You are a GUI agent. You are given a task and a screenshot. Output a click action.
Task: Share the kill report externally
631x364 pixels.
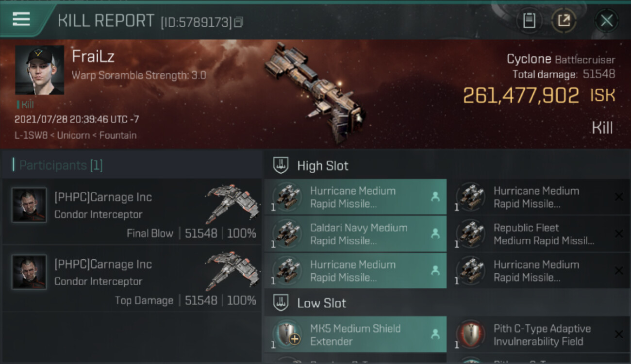coord(564,20)
